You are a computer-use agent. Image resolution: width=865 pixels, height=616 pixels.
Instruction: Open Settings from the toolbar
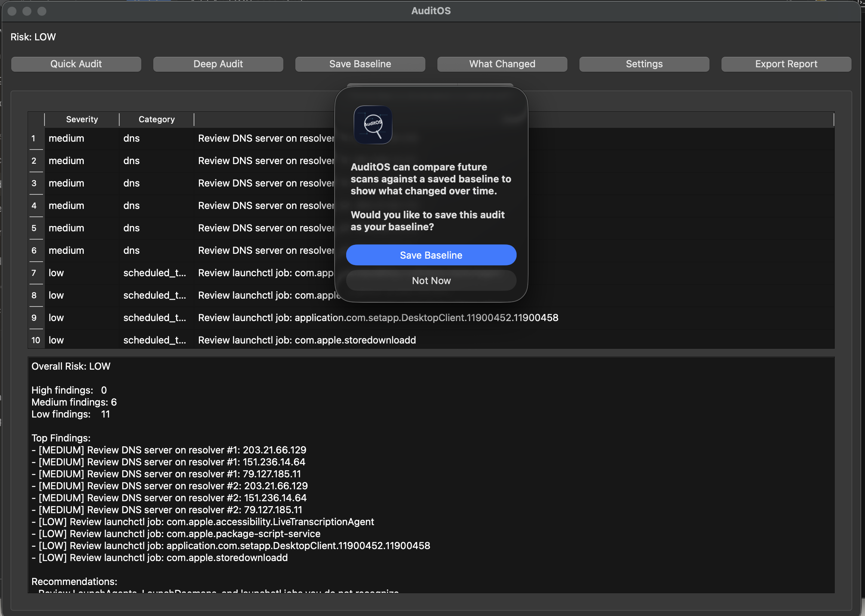[644, 64]
